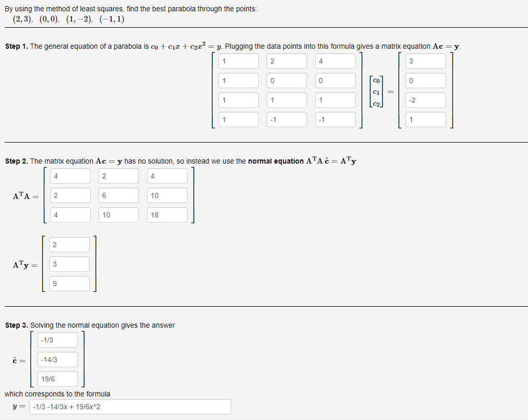The image size is (528, 420).
Task: Select the ATA field showing 6
Action: (x=118, y=195)
